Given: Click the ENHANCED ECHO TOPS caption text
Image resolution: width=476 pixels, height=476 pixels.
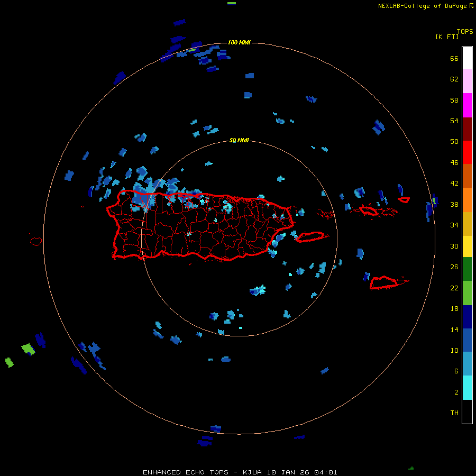Looking at the screenshot, I should [x=186, y=472].
